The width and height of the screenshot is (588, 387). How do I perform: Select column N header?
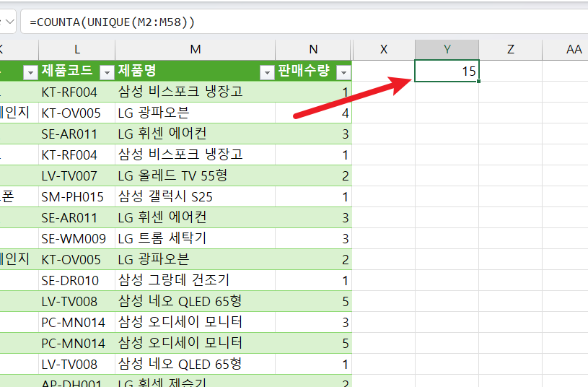314,49
